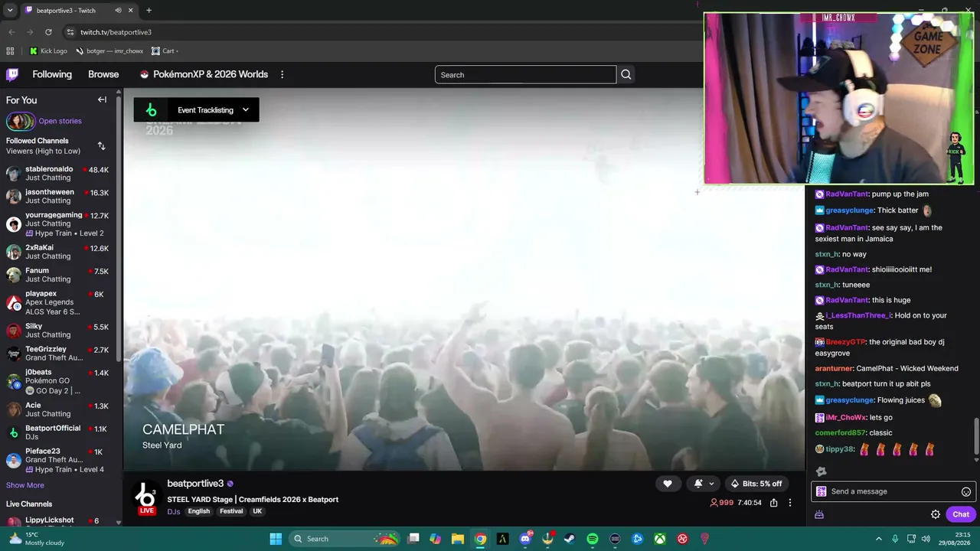Open the botger — imr_chowx bookmark
Screen dimensions: 980x551
tap(109, 51)
